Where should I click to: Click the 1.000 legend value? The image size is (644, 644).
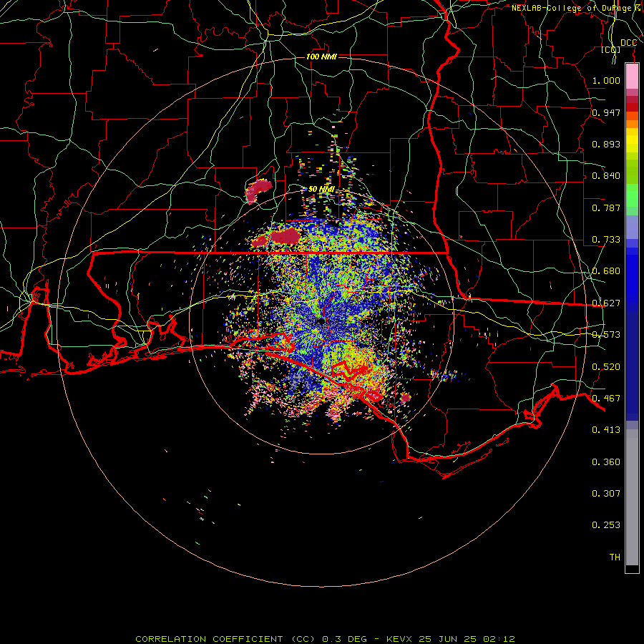point(606,80)
